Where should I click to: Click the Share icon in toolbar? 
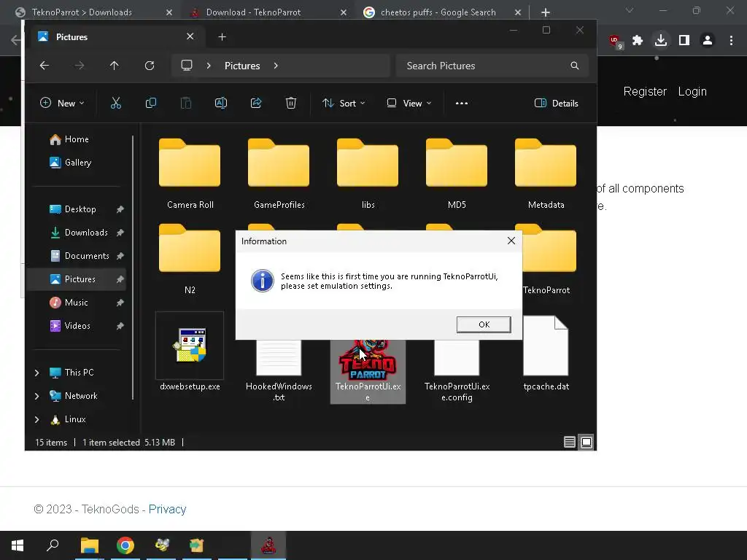coord(256,103)
